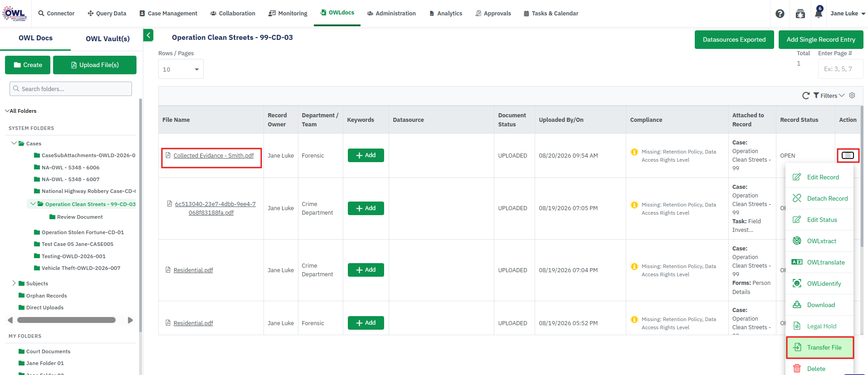
Task: Focus the Search folders input field
Action: (x=71, y=89)
